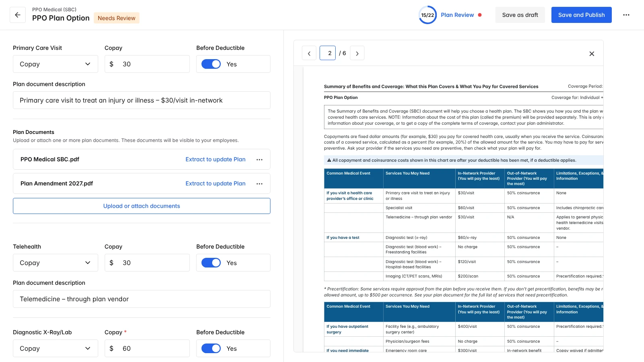Viewport: 644px width, 362px height.
Task: Click Save and Publish
Action: (x=581, y=15)
